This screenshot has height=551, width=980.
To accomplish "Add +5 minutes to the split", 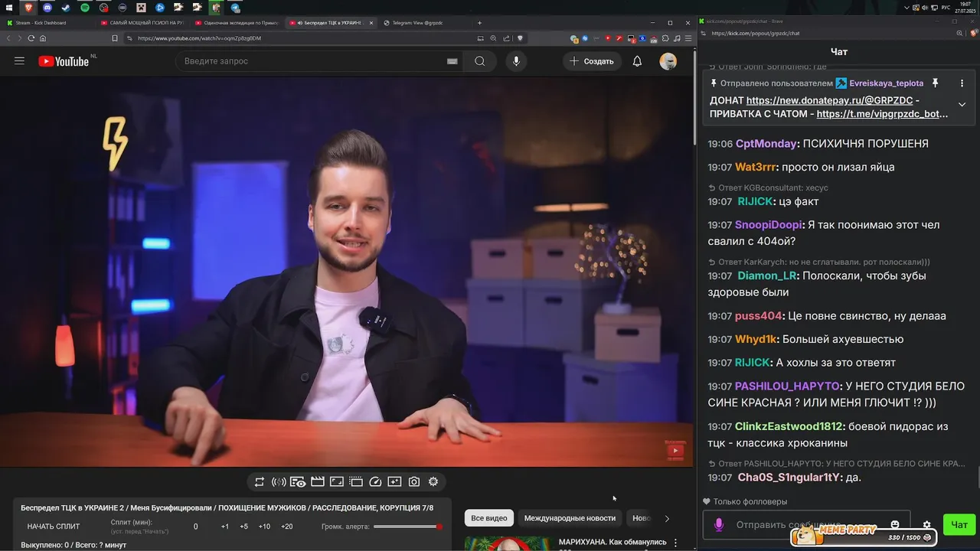I will (243, 527).
